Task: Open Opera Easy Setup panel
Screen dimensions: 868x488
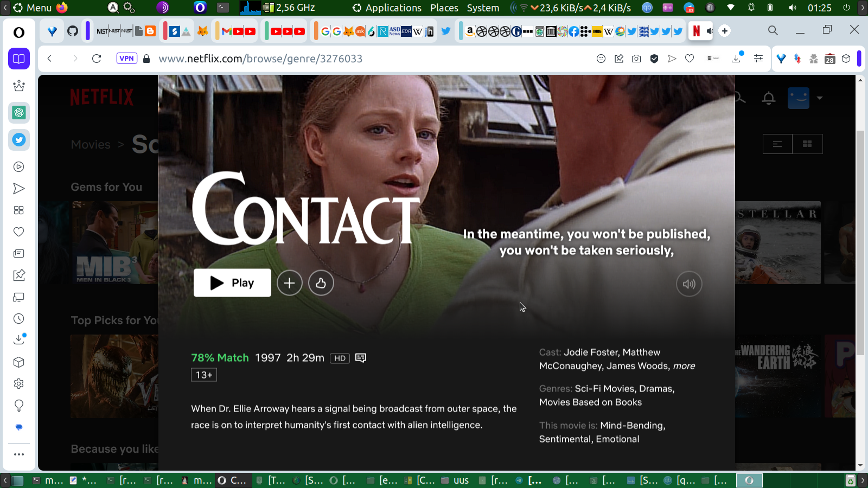Action: [x=758, y=59]
